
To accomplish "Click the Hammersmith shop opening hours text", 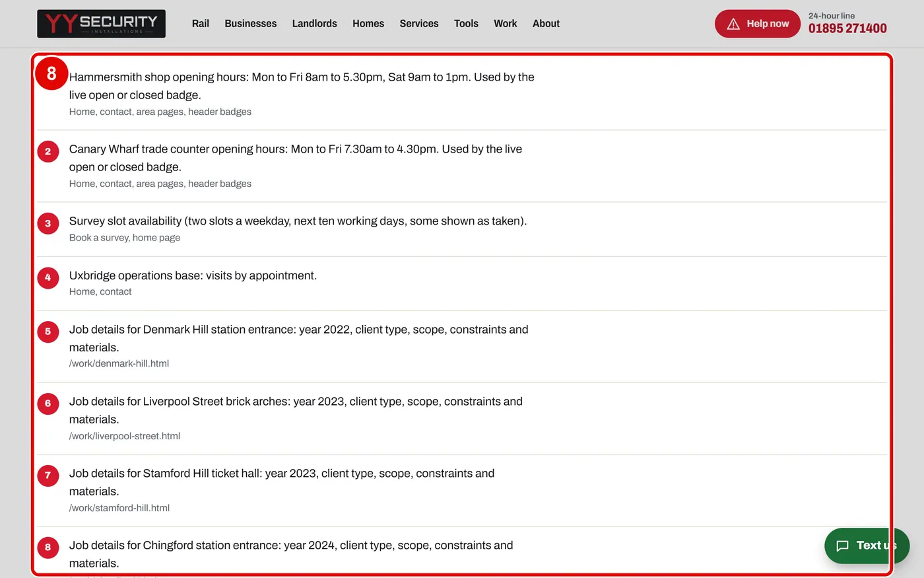I will click(302, 86).
